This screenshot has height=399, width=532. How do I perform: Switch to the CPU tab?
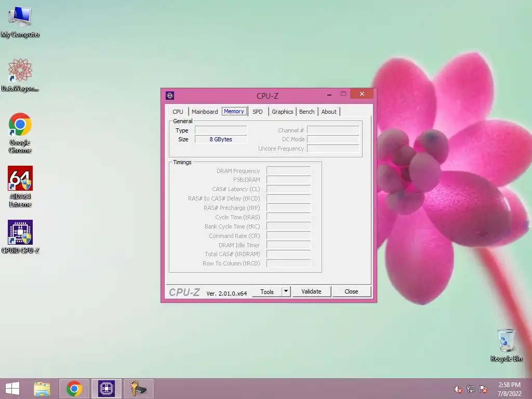[x=178, y=112]
